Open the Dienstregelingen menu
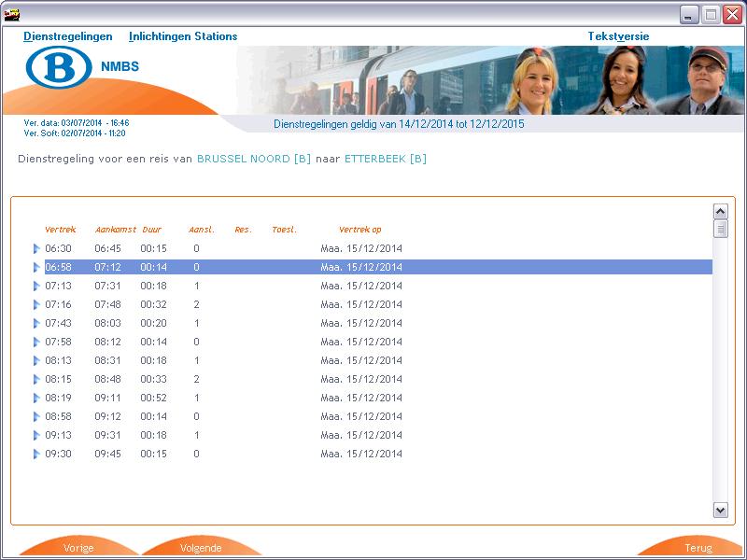Viewport: 747px width, 560px height. pos(68,36)
